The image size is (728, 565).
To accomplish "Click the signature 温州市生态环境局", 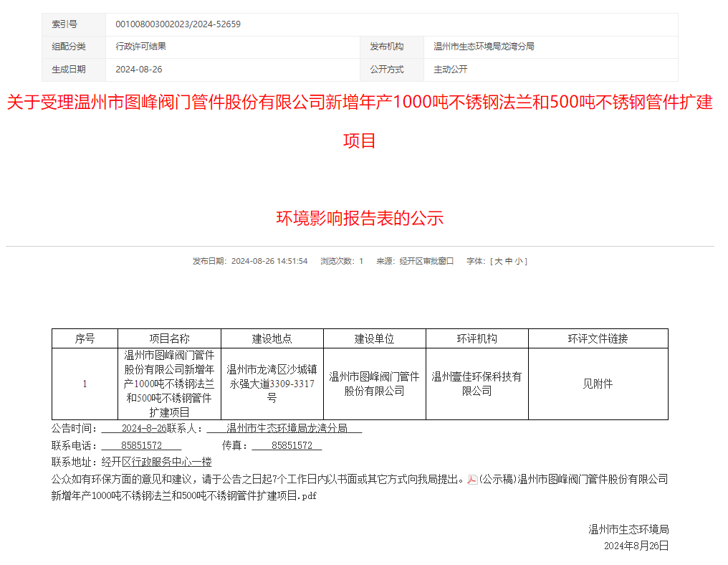I will coord(628,529).
